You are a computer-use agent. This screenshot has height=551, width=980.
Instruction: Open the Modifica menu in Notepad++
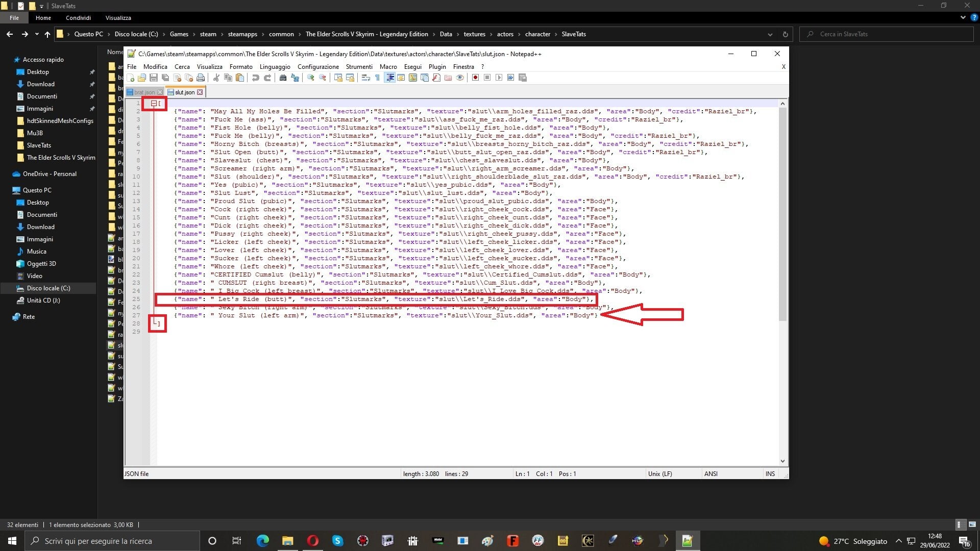(155, 67)
